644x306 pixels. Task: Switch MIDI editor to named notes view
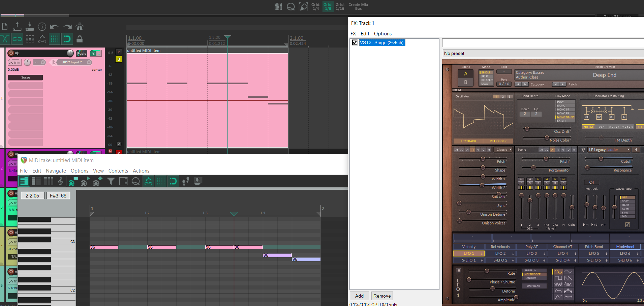(36, 181)
